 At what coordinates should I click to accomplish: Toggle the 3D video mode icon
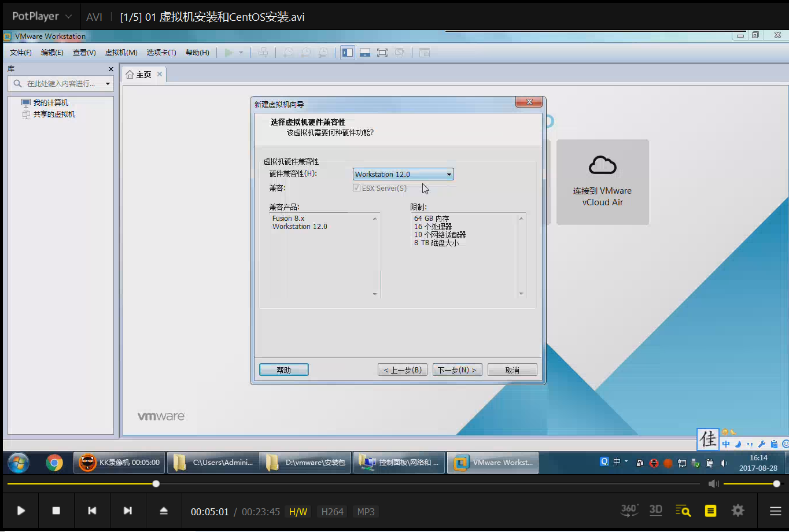coord(655,510)
